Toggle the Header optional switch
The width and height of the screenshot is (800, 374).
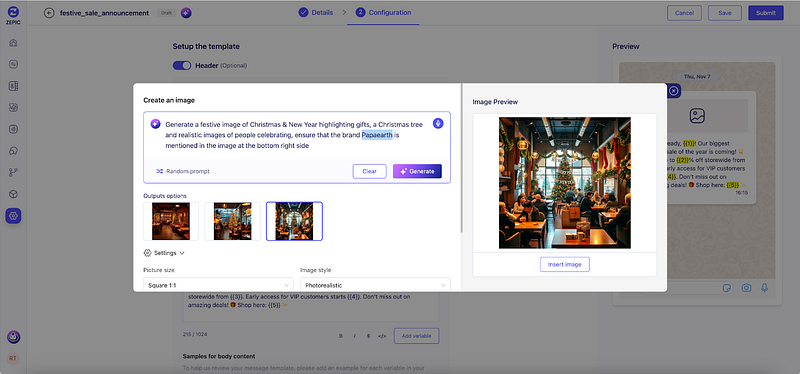(x=182, y=65)
